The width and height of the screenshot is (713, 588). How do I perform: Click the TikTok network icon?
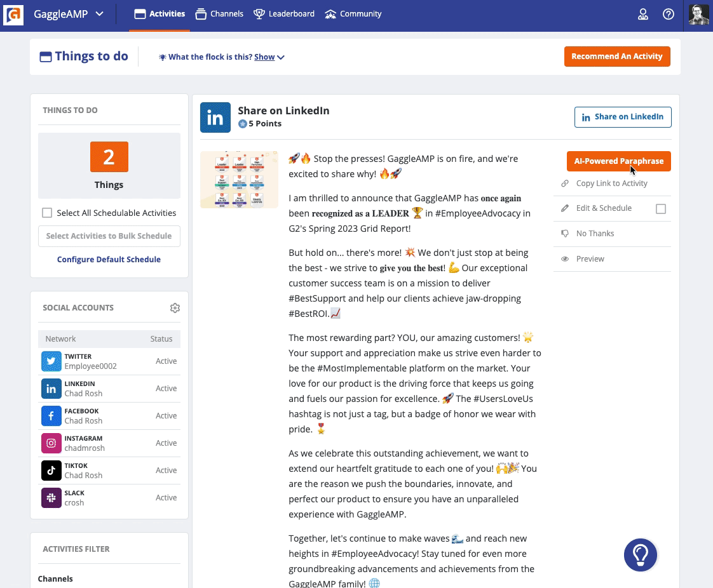51,471
